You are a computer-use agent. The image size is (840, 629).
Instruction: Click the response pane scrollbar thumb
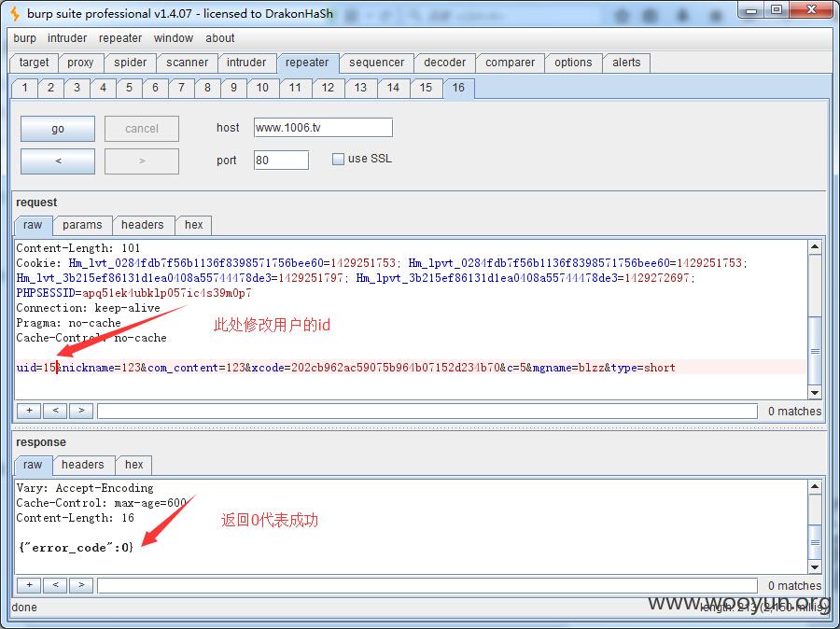pos(815,542)
